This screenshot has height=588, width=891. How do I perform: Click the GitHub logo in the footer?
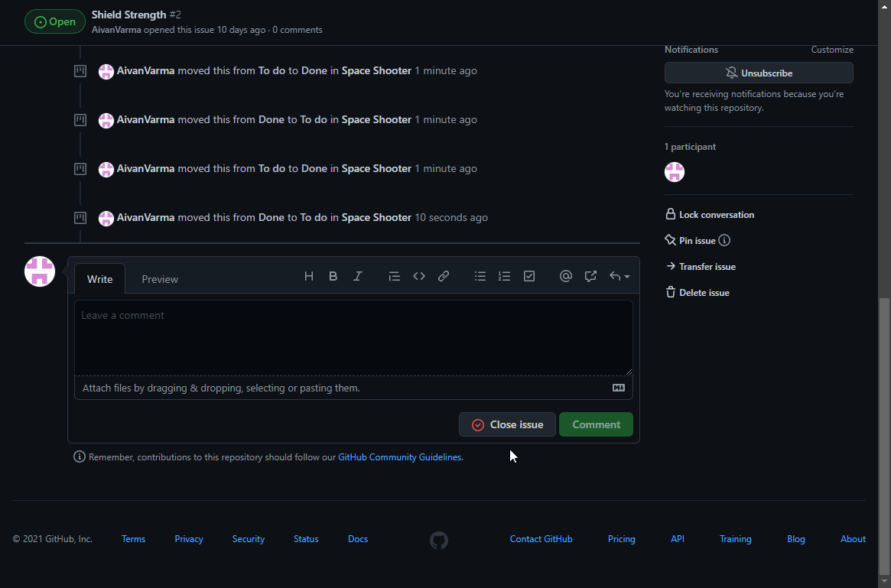click(x=439, y=541)
